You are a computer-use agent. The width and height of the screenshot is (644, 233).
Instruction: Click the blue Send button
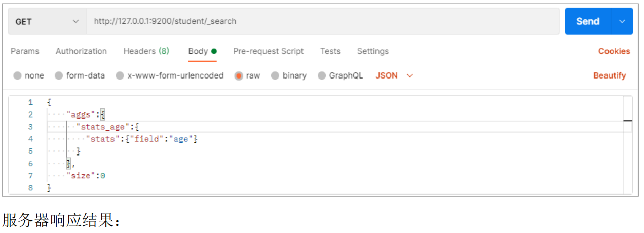(x=588, y=21)
